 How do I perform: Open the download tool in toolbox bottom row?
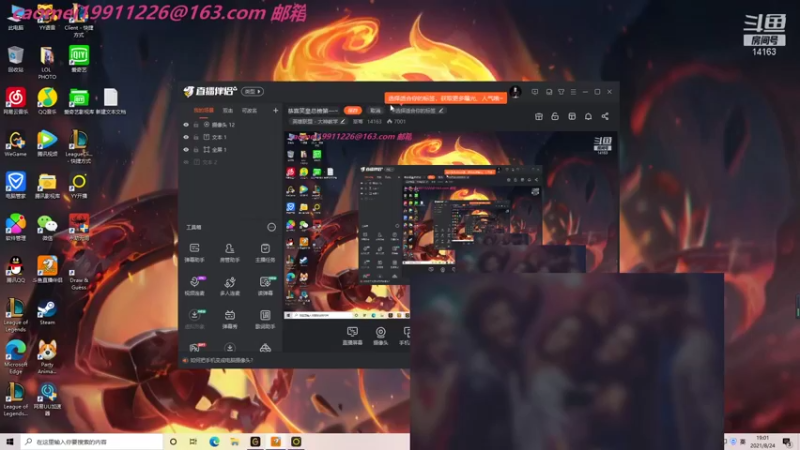pyautogui.click(x=230, y=348)
